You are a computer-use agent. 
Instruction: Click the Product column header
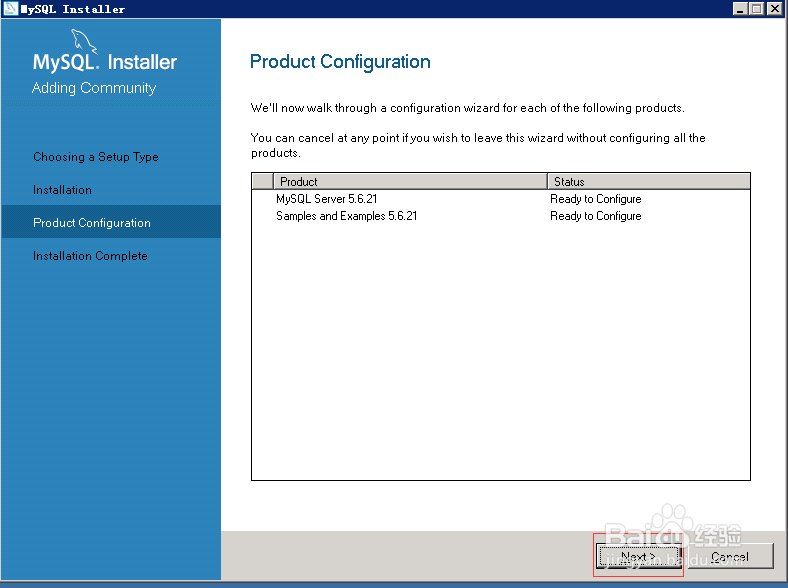click(410, 181)
